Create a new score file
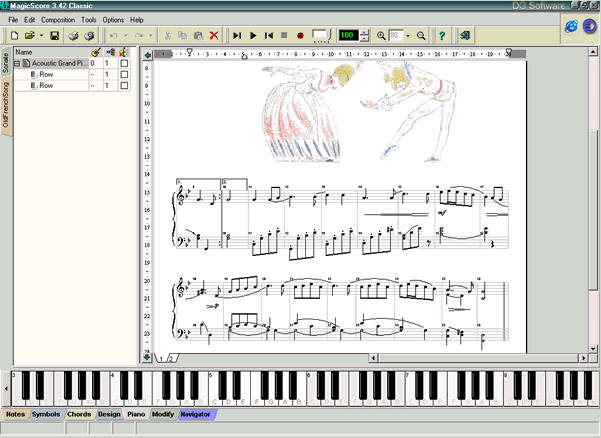 pyautogui.click(x=14, y=36)
